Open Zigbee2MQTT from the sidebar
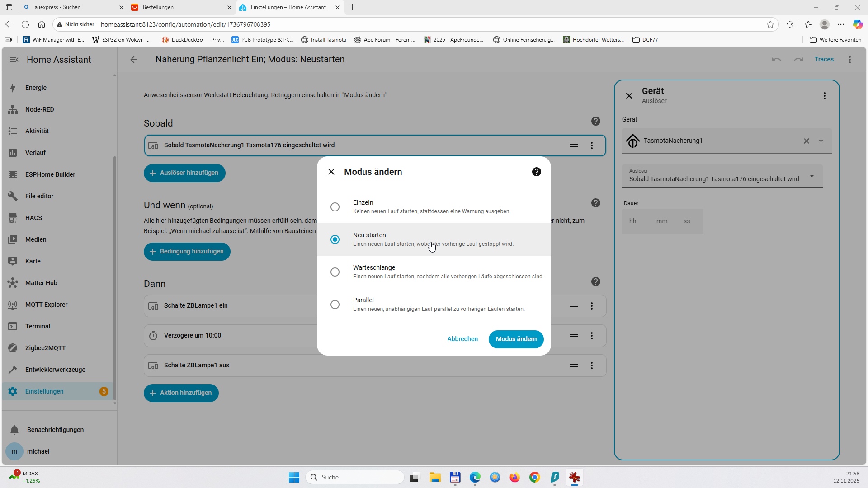868x488 pixels. [x=45, y=348]
